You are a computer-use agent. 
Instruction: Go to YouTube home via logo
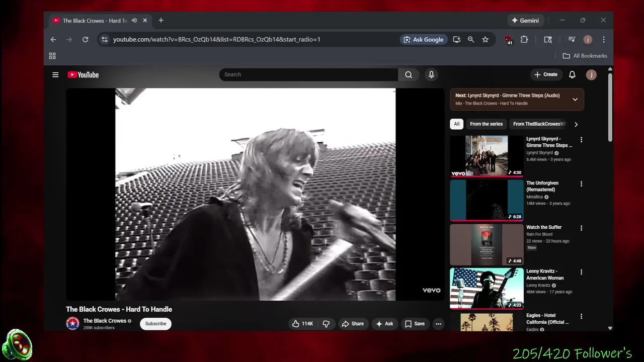pos(83,74)
